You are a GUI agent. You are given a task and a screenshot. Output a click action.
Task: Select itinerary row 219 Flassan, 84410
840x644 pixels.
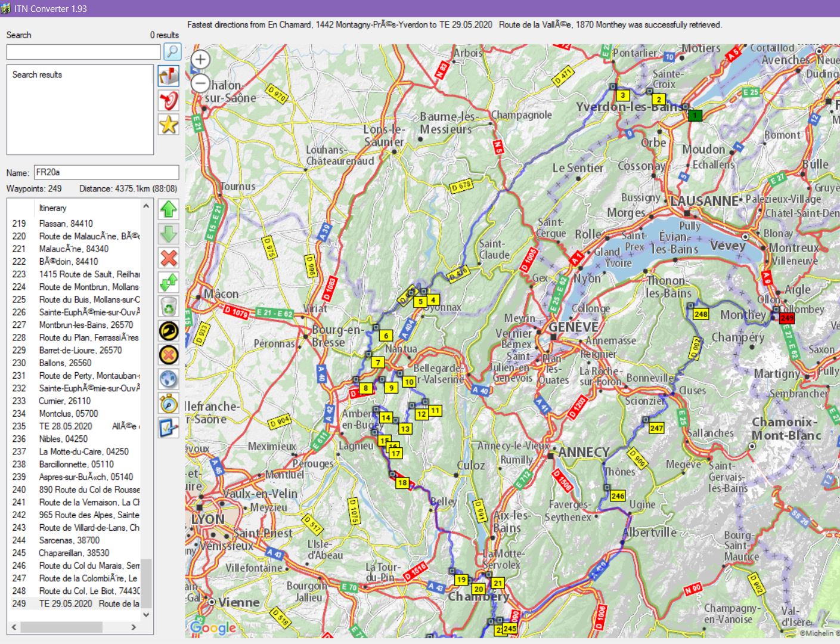pos(74,224)
